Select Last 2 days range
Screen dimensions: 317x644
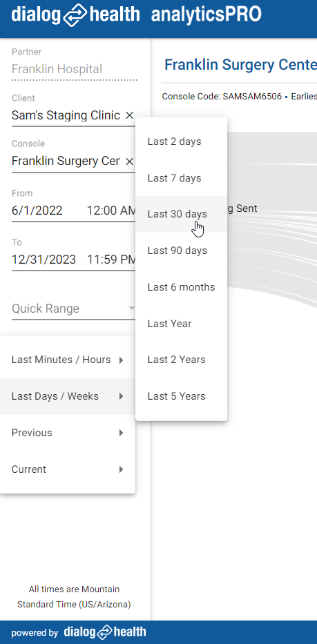tap(182, 142)
